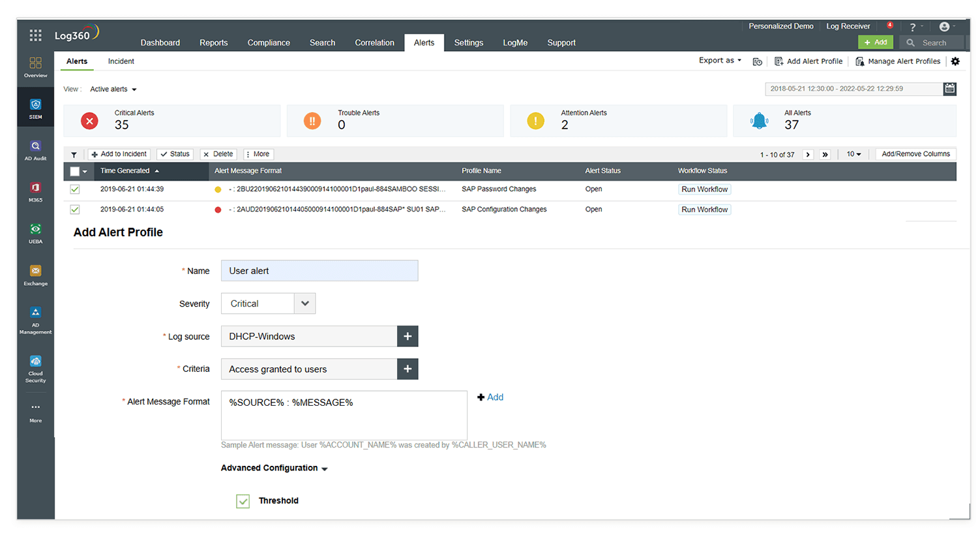The width and height of the screenshot is (980, 535).
Task: Open the Exchange sidebar module
Action: pos(35,275)
